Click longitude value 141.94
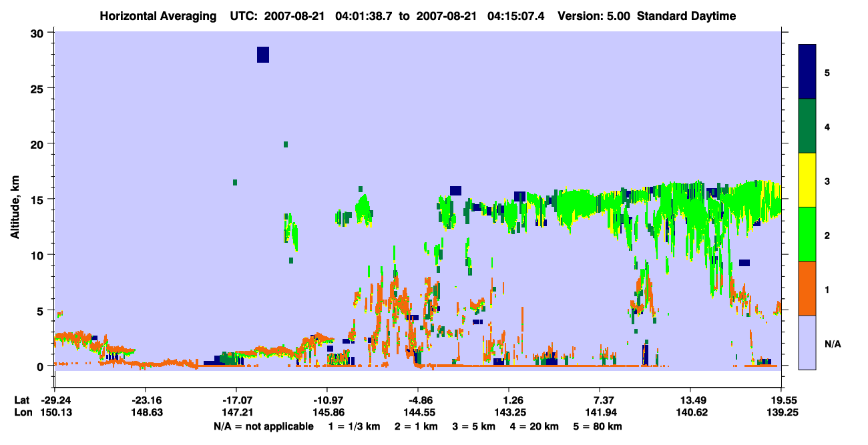 click(x=600, y=412)
